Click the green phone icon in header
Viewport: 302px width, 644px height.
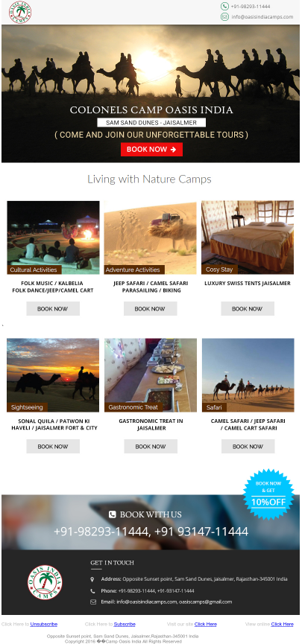[224, 6]
